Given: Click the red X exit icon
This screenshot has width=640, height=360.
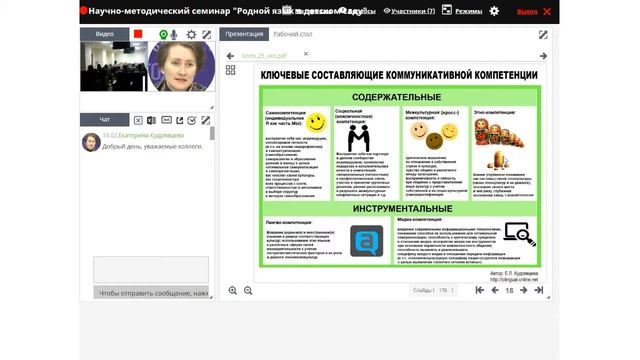Looking at the screenshot, I should point(547,11).
